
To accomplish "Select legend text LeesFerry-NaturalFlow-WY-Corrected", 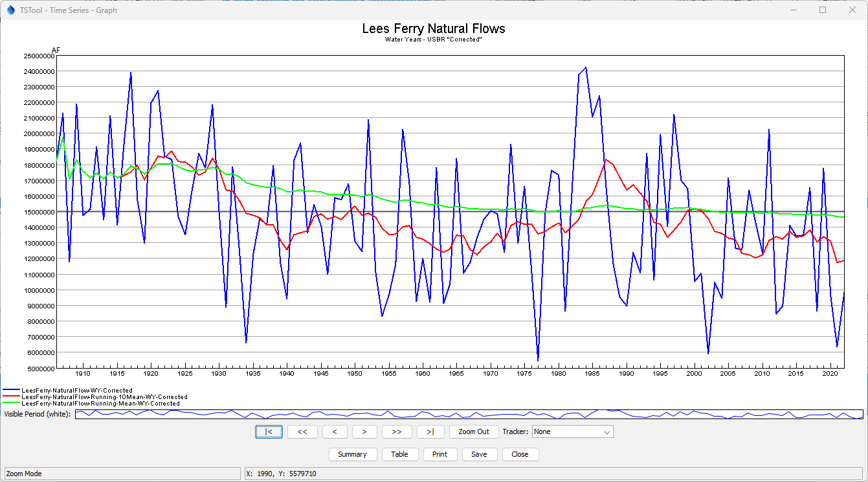I will (x=77, y=391).
